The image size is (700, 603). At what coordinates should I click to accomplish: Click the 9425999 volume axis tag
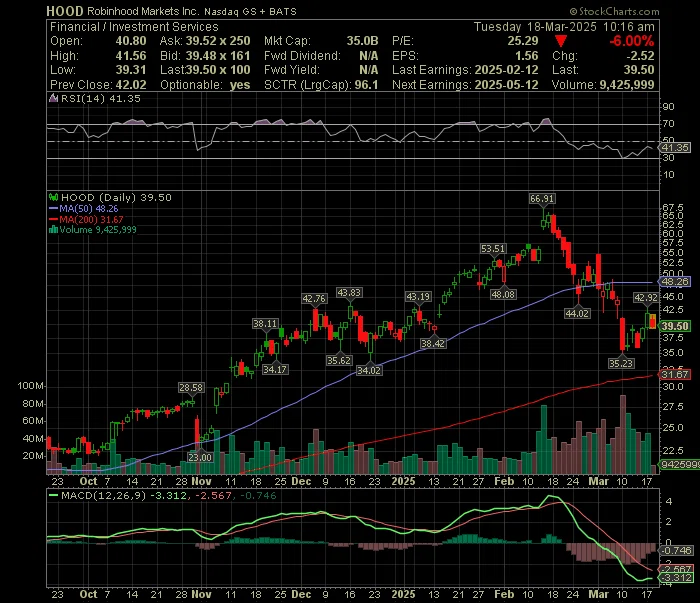coord(680,465)
